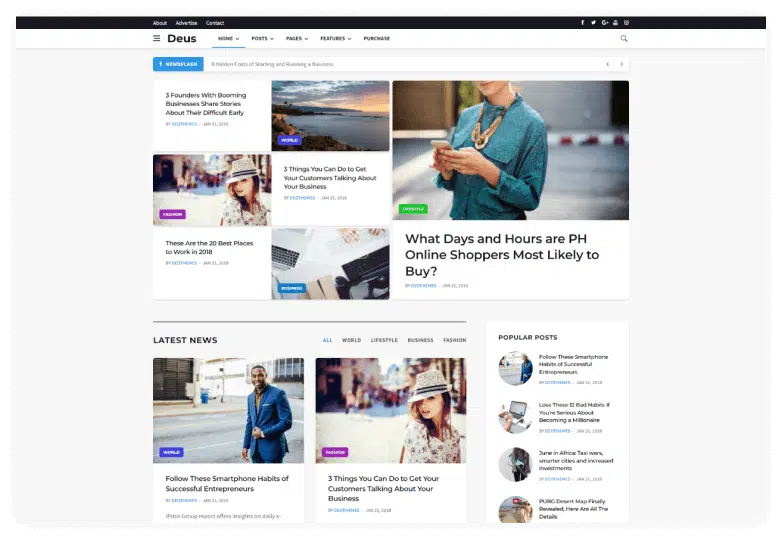
Task: Open the Facebook social icon
Action: point(583,22)
